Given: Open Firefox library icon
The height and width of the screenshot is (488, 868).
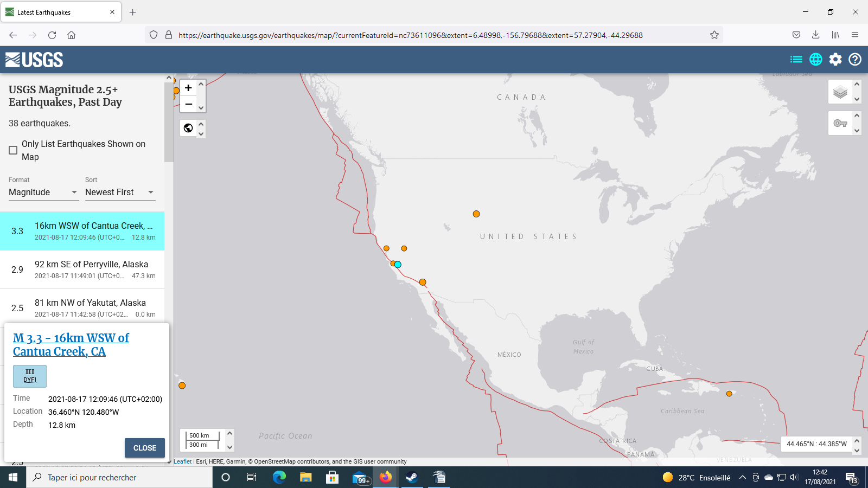Looking at the screenshot, I should [x=835, y=35].
